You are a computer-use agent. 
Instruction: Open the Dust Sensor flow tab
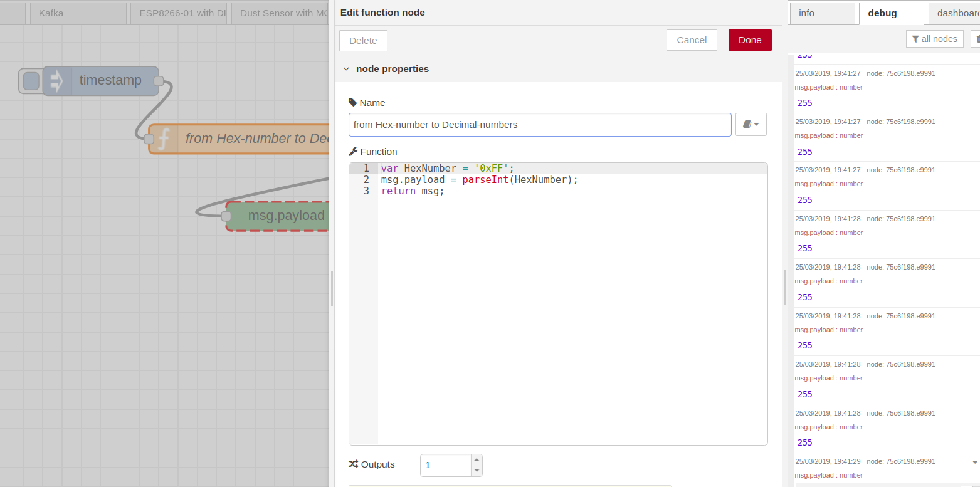280,13
